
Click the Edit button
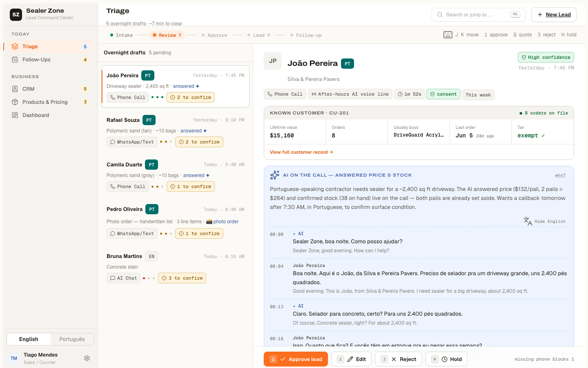click(x=351, y=359)
